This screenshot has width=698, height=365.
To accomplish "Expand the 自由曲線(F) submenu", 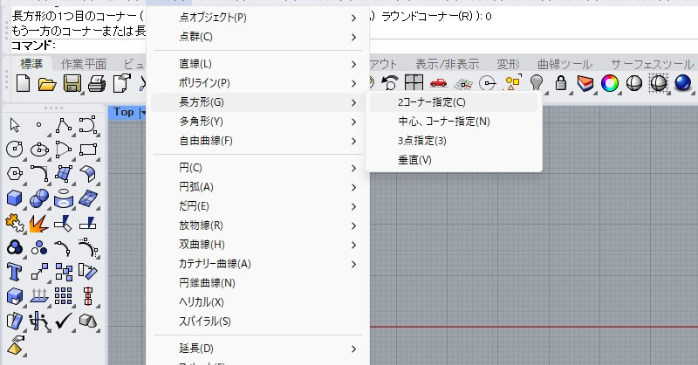I will pos(257,141).
